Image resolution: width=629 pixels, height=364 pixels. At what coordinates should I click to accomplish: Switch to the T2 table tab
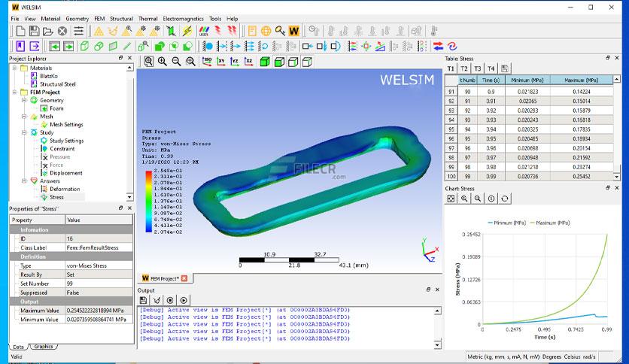pos(464,68)
